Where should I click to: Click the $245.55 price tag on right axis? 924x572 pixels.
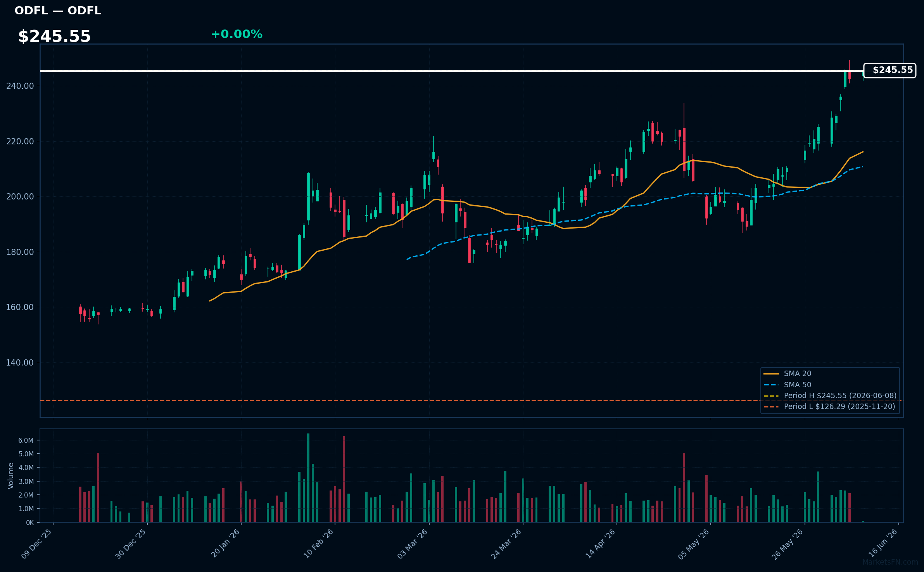(x=890, y=70)
